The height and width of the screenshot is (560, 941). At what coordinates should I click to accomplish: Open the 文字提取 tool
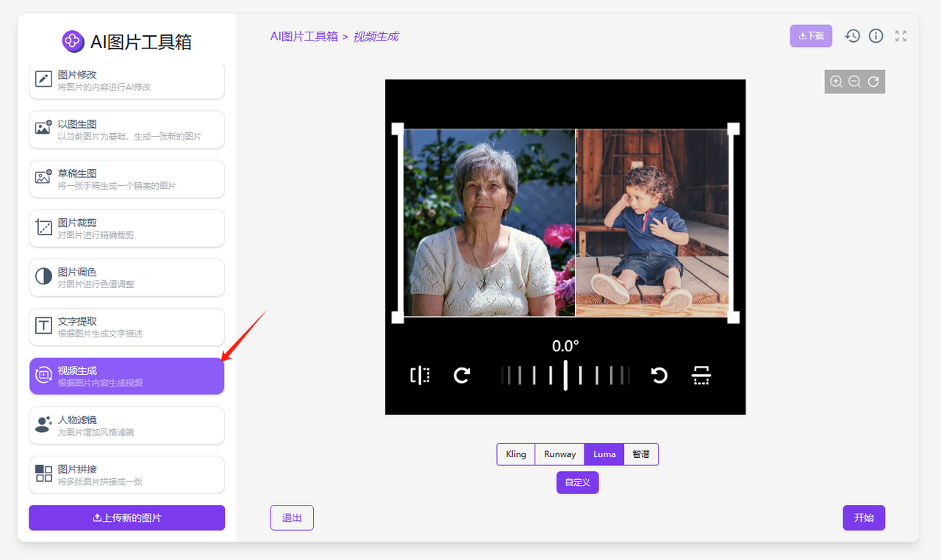(126, 326)
